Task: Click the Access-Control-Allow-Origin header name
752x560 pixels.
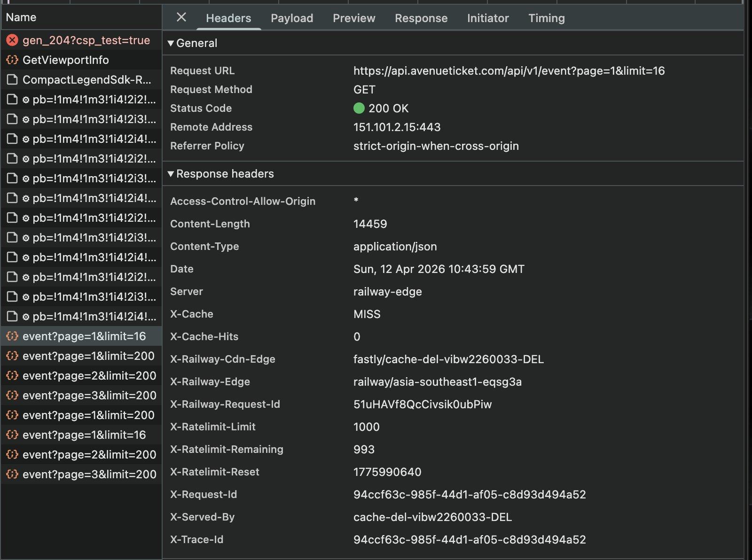Action: pyautogui.click(x=243, y=202)
